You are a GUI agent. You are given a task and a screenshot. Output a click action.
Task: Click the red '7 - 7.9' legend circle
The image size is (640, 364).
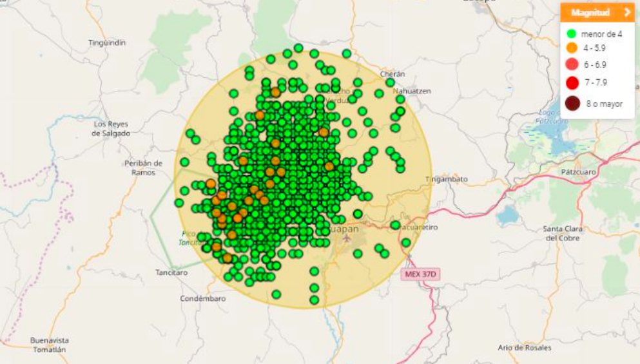(x=571, y=82)
